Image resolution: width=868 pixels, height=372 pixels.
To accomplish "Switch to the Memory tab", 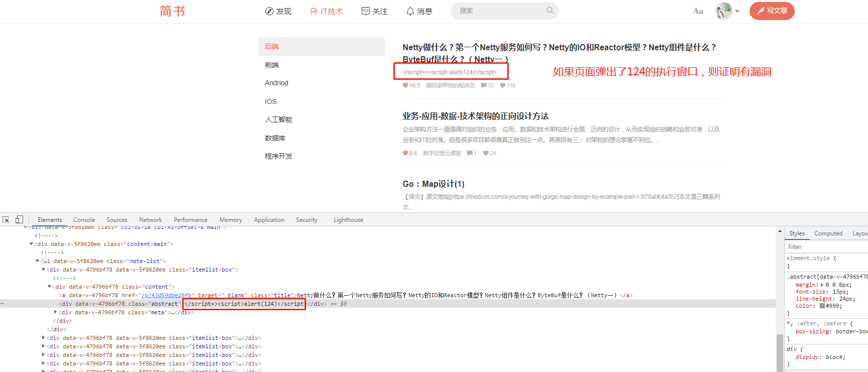I will pos(231,220).
